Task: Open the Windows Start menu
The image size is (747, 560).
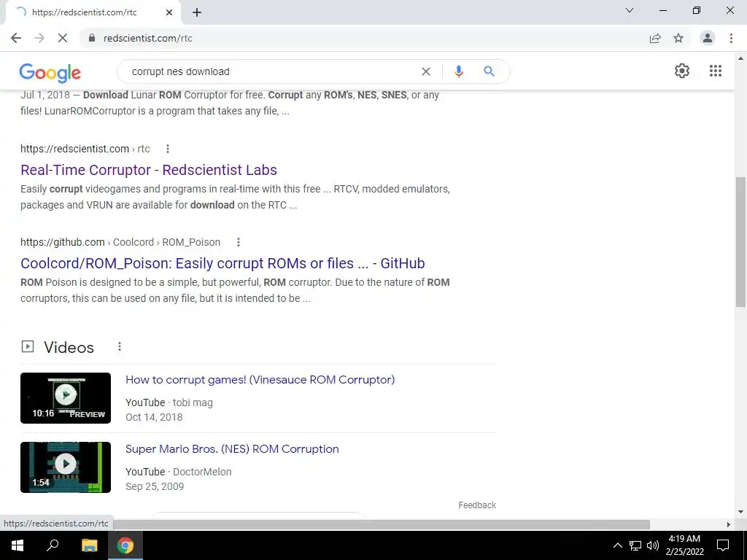Action: coord(18,545)
